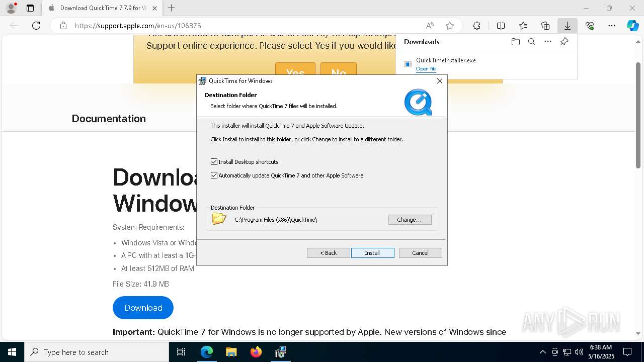Open the tab actions menu icon
Image resolution: width=644 pixels, height=362 pixels.
point(30,8)
